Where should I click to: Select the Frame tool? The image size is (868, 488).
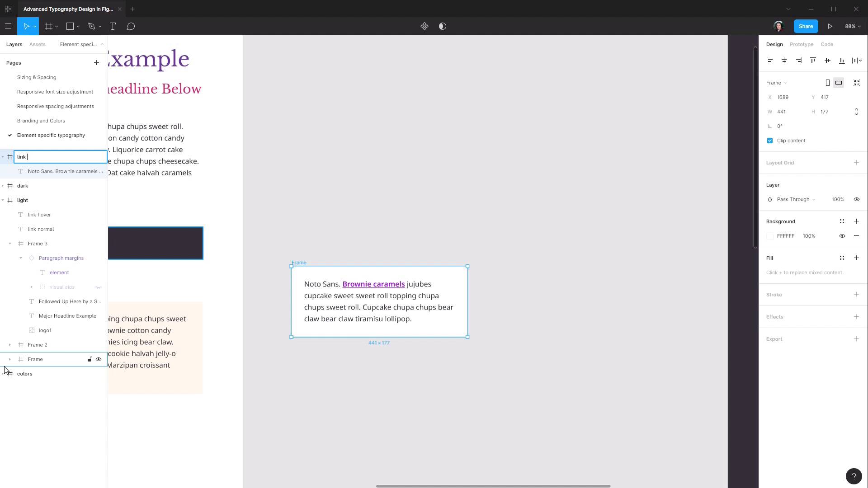49,26
